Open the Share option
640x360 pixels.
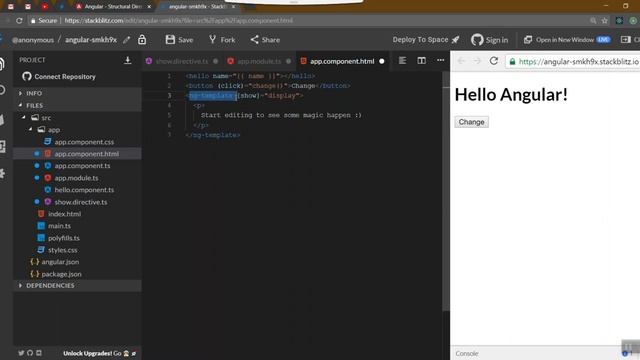[x=265, y=40]
